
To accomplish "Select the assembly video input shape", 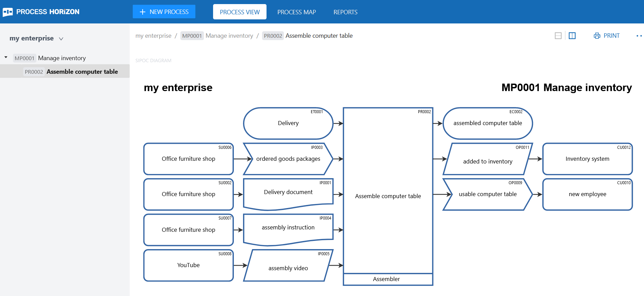I will click(x=288, y=268).
